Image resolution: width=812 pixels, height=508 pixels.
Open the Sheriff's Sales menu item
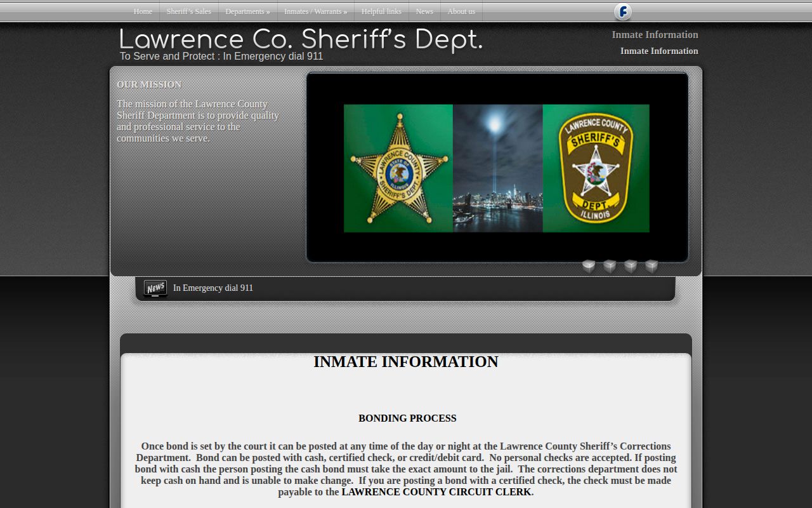point(189,11)
